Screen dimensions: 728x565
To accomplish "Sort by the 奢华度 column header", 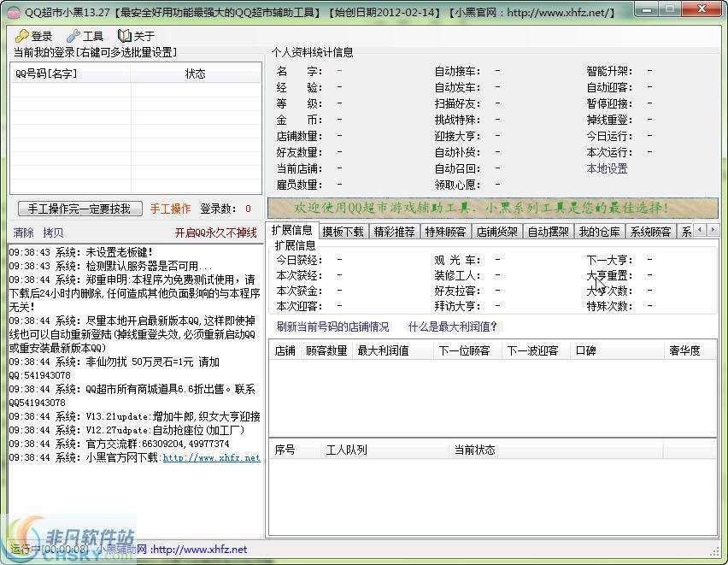I will 690,350.
